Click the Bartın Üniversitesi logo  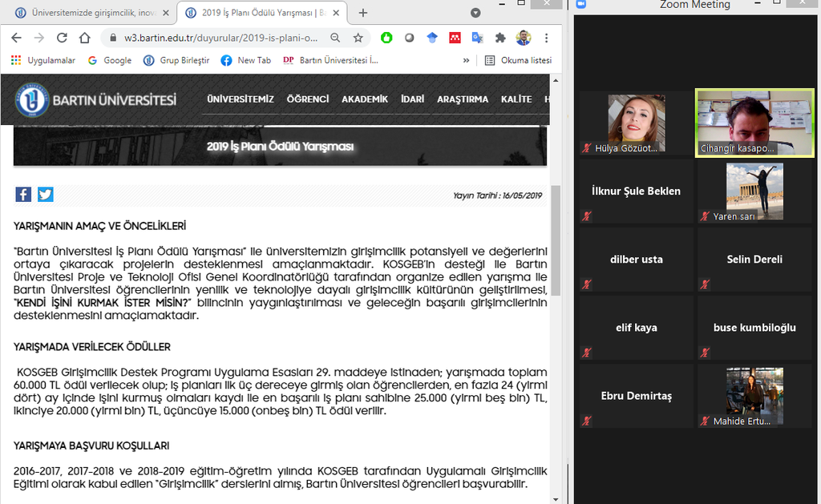point(96,100)
